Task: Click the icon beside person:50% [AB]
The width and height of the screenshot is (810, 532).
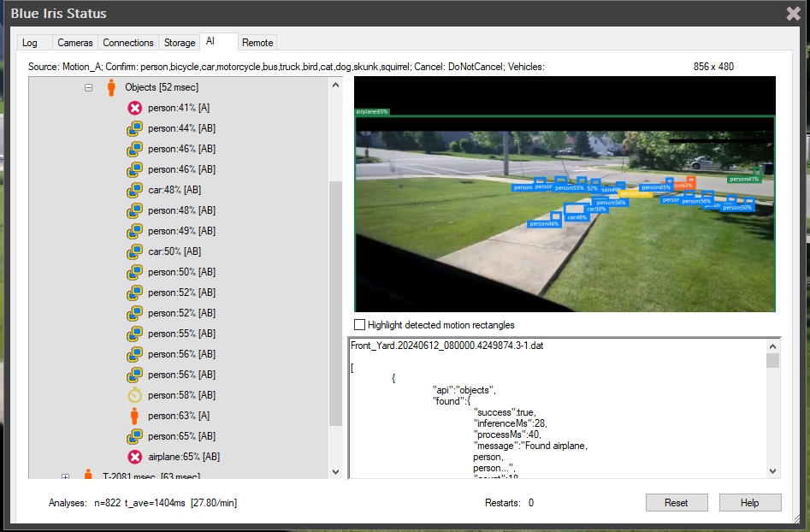Action: click(x=135, y=272)
